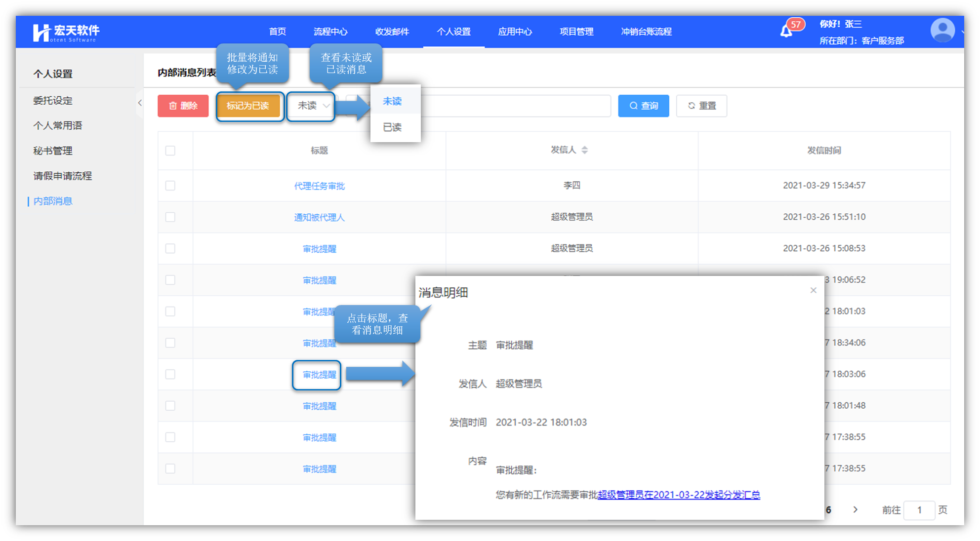Check the 通知被代理人 row checkbox

(x=170, y=217)
